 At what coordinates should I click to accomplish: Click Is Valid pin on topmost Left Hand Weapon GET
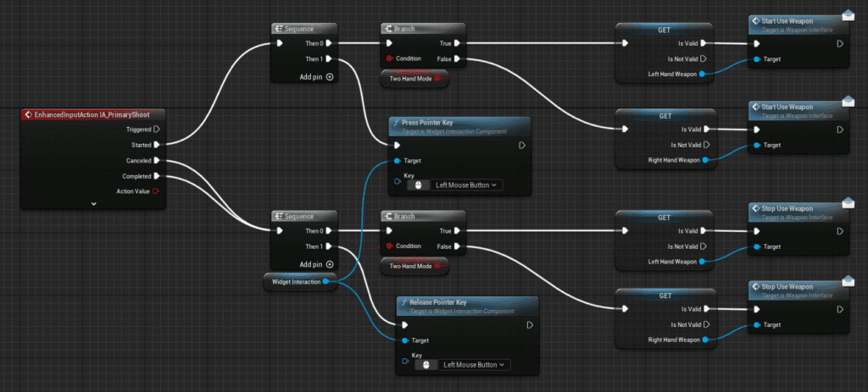704,43
